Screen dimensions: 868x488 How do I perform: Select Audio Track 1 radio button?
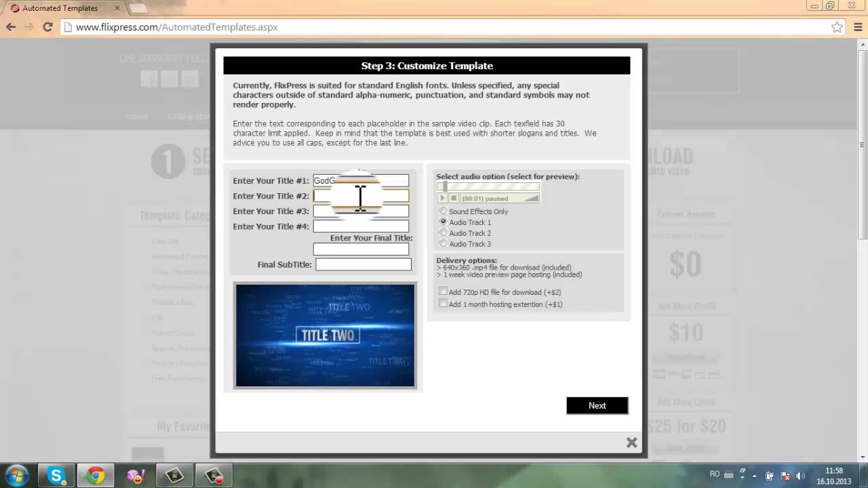[443, 222]
